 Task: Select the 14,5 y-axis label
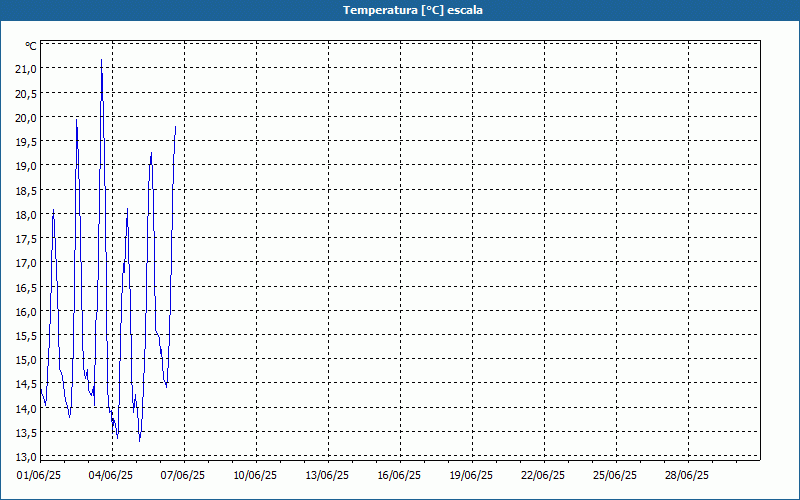coord(26,384)
